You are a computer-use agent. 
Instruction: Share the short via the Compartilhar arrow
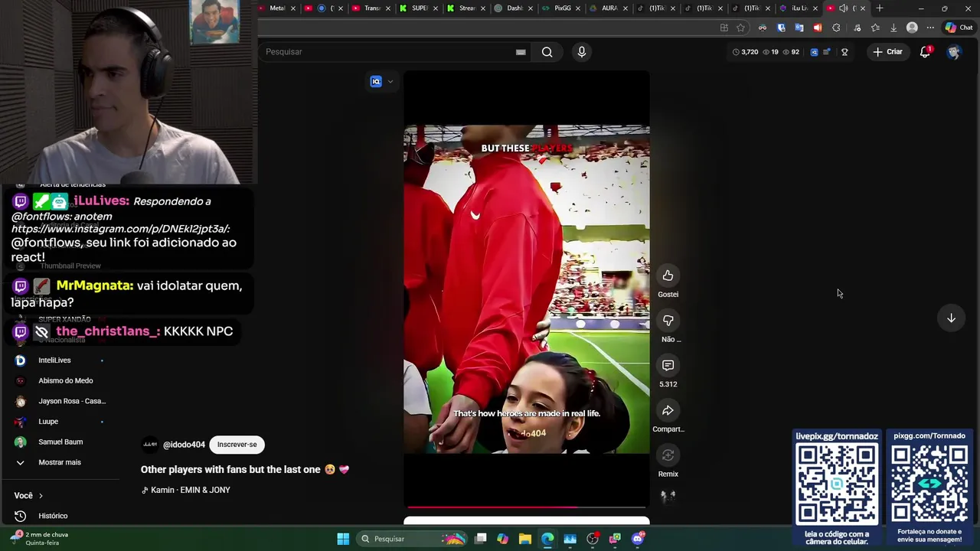[x=668, y=411]
